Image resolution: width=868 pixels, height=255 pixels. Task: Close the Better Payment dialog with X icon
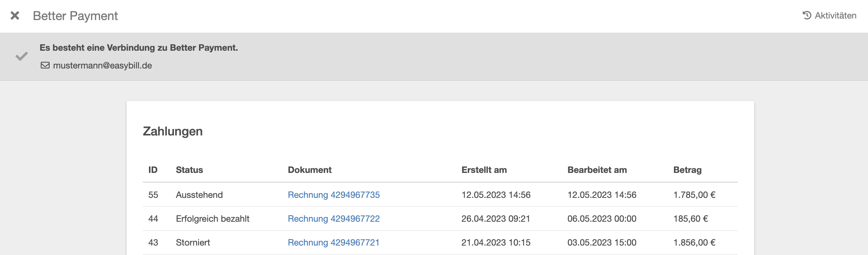click(x=15, y=16)
